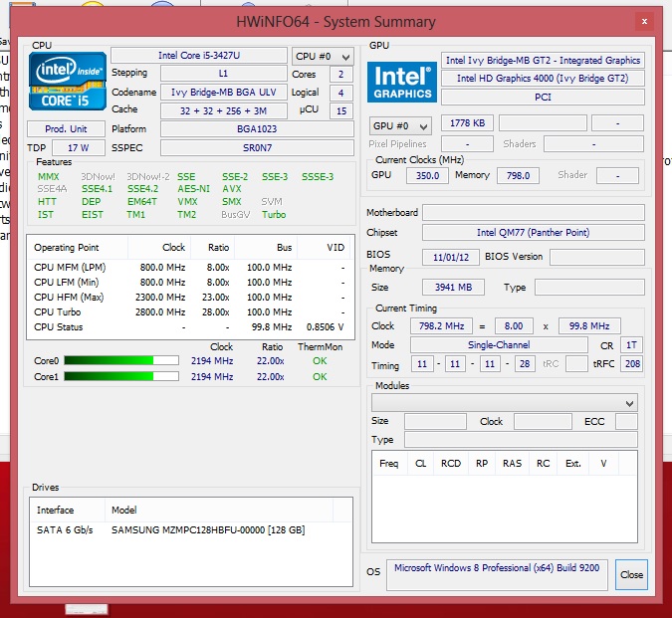Screen dimensions: 672x618
Task: Click the VID column header
Action: 326,248
